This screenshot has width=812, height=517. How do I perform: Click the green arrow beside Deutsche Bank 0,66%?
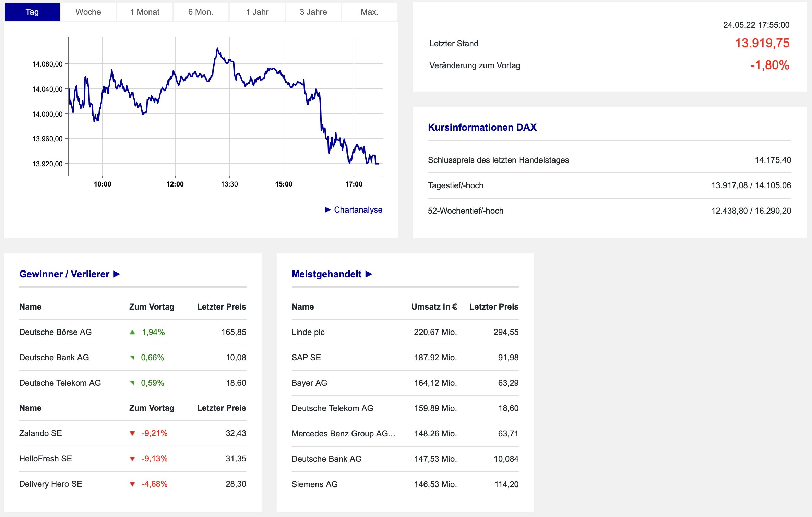(132, 358)
